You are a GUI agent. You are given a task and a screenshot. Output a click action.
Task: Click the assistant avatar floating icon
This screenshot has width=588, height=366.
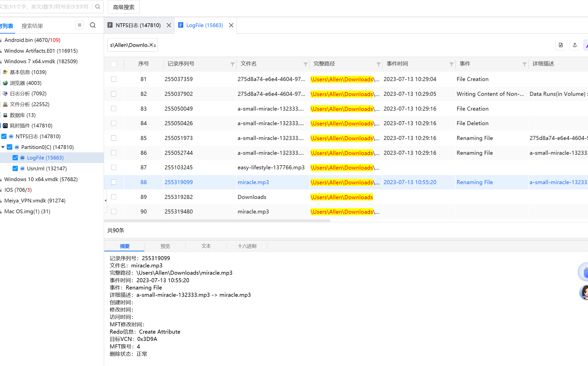pyautogui.click(x=584, y=292)
